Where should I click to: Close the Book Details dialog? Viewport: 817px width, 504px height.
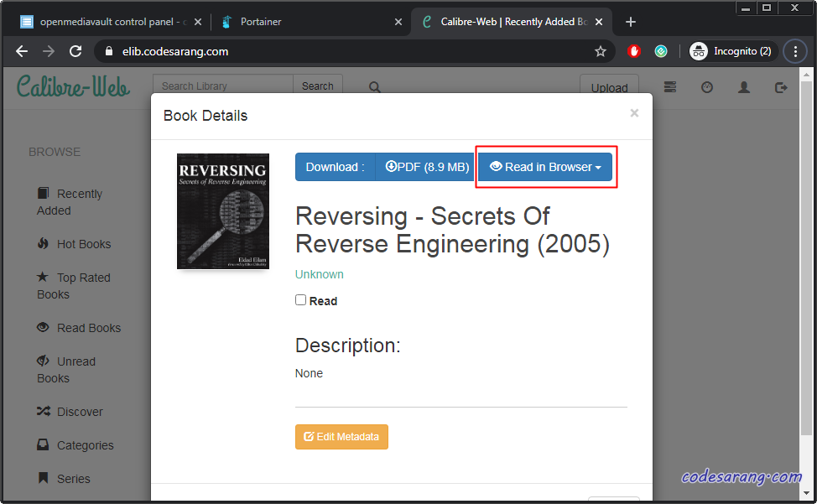click(x=634, y=113)
